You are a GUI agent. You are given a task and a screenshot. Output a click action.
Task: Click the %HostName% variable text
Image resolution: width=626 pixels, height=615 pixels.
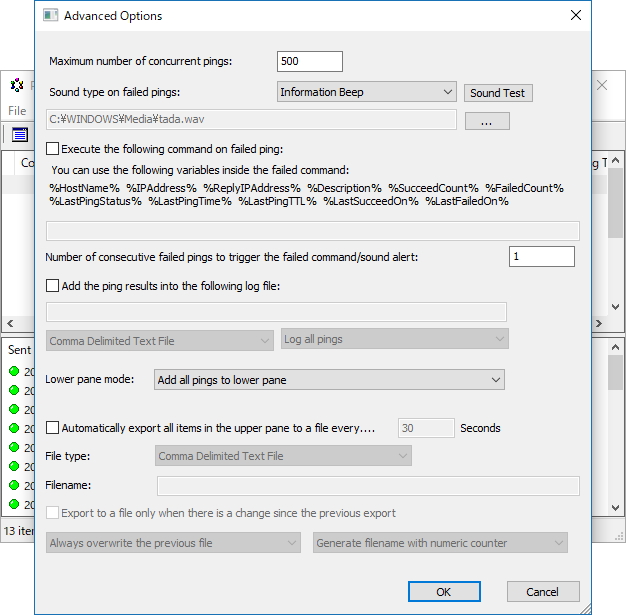(x=84, y=188)
